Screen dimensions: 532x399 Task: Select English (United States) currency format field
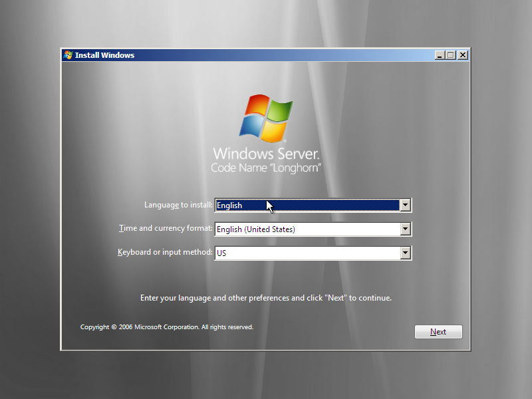pos(306,229)
